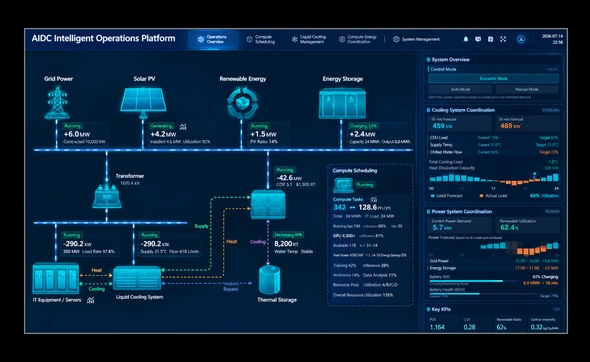590x362 pixels.
Task: Click the Renewable Ratio 62% KPI value
Action: point(502,327)
